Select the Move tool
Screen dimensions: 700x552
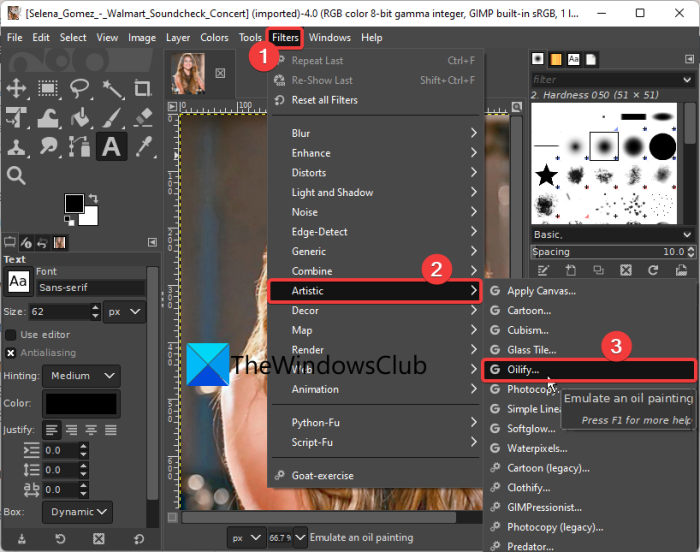[x=17, y=88]
